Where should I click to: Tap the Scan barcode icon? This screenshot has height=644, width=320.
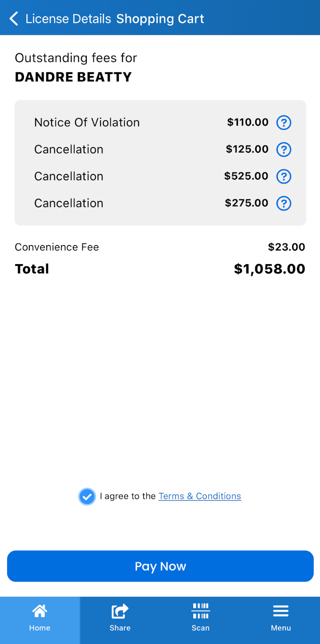click(201, 611)
